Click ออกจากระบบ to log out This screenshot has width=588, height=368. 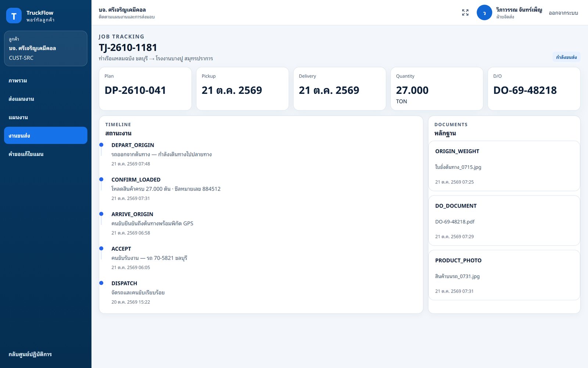563,13
